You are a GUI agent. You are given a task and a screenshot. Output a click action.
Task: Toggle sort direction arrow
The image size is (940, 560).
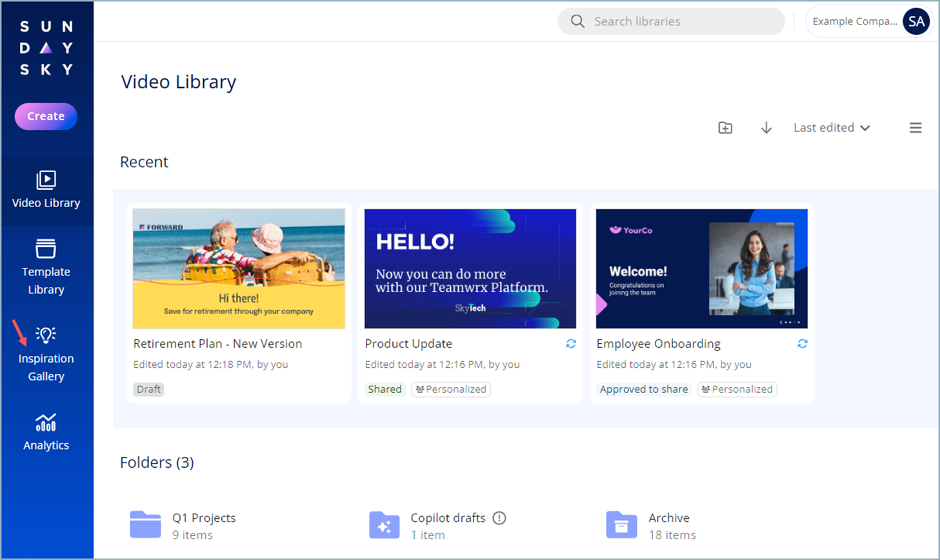pyautogui.click(x=766, y=128)
